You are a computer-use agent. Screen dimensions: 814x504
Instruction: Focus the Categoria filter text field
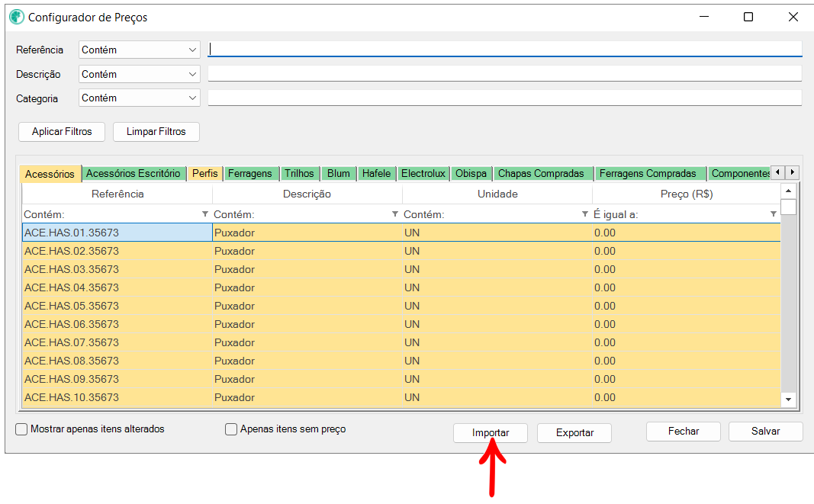pos(504,98)
